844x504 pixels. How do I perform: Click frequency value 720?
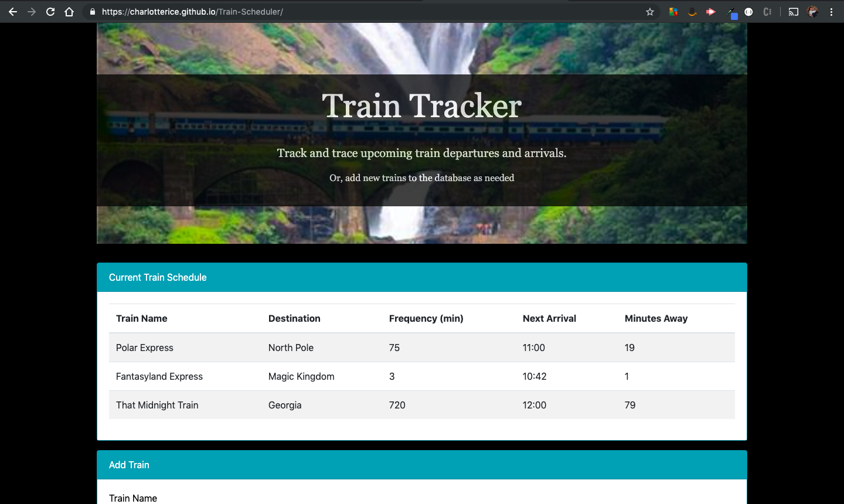coord(397,405)
